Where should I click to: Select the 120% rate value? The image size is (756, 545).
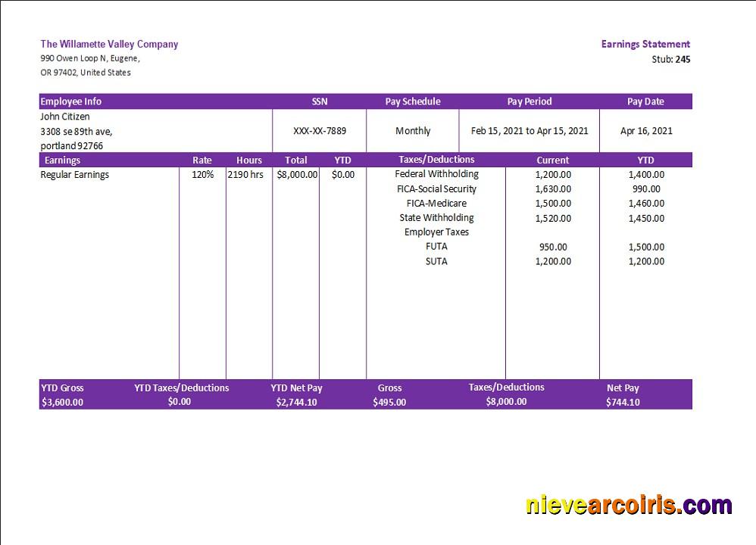pyautogui.click(x=202, y=175)
